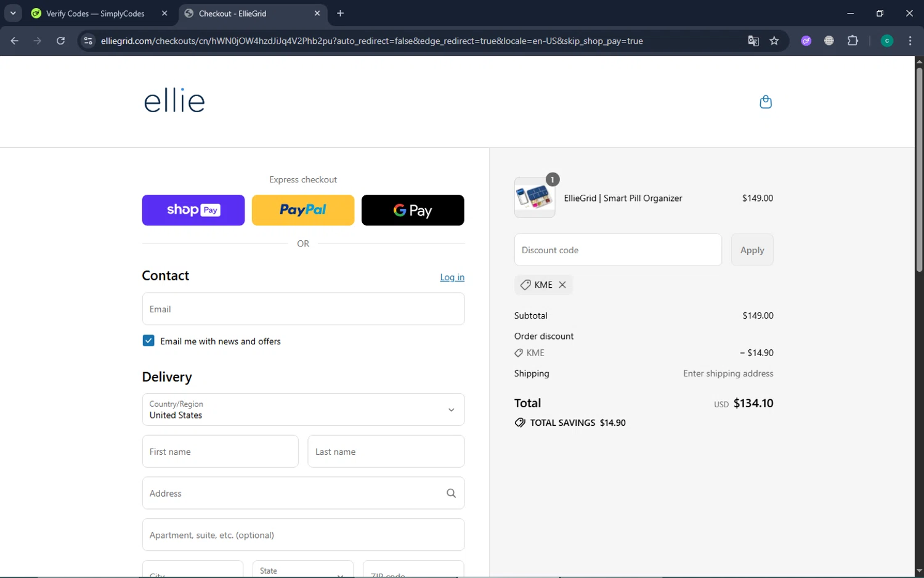Click the purple extension icon in toolbar
The width and height of the screenshot is (924, 578).
pyautogui.click(x=806, y=41)
